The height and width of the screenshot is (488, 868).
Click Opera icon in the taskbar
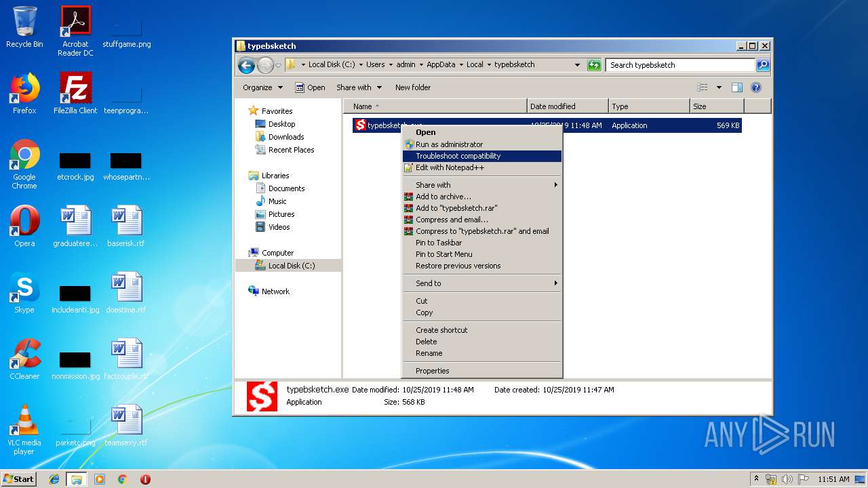145,479
